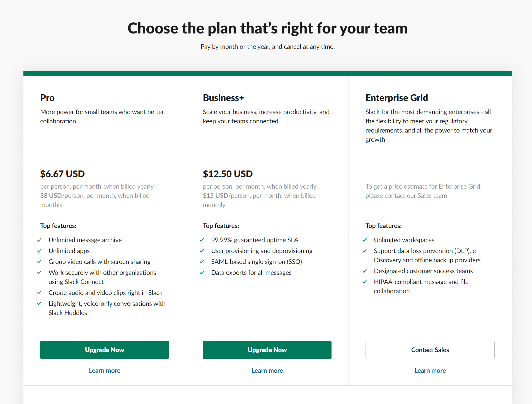Click the Enterprise Grid plan title

(x=396, y=98)
